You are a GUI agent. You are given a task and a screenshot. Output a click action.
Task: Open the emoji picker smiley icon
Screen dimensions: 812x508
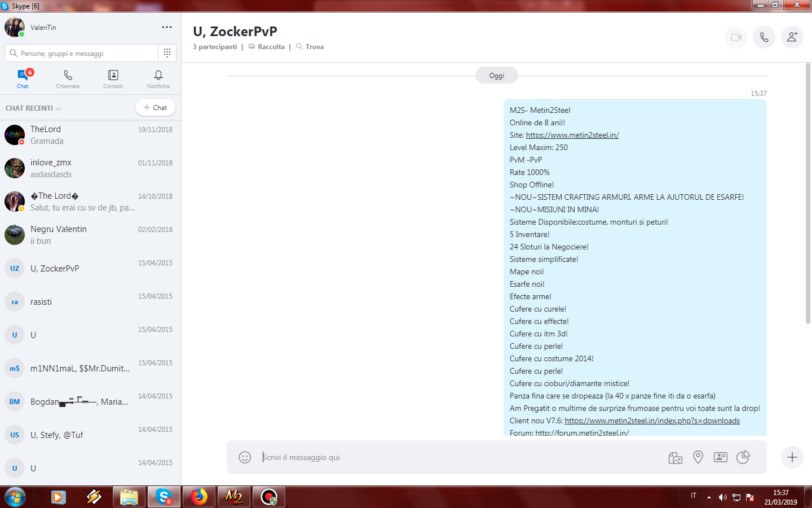(245, 457)
